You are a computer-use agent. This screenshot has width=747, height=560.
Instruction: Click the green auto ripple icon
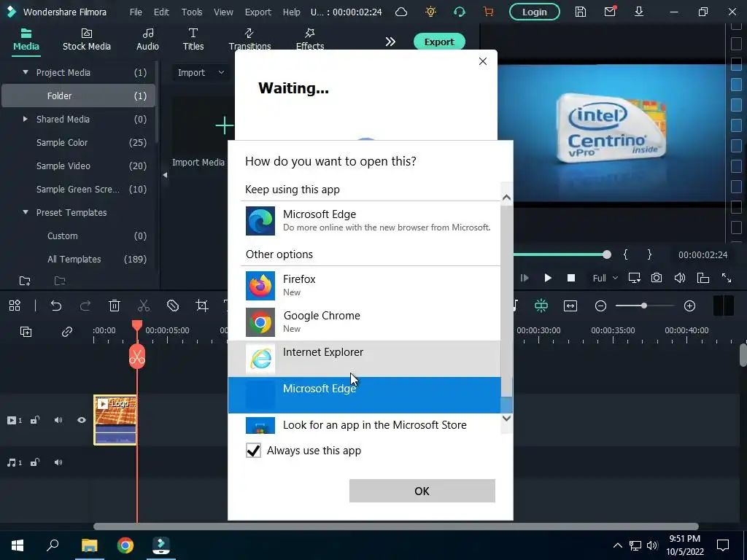point(541,306)
